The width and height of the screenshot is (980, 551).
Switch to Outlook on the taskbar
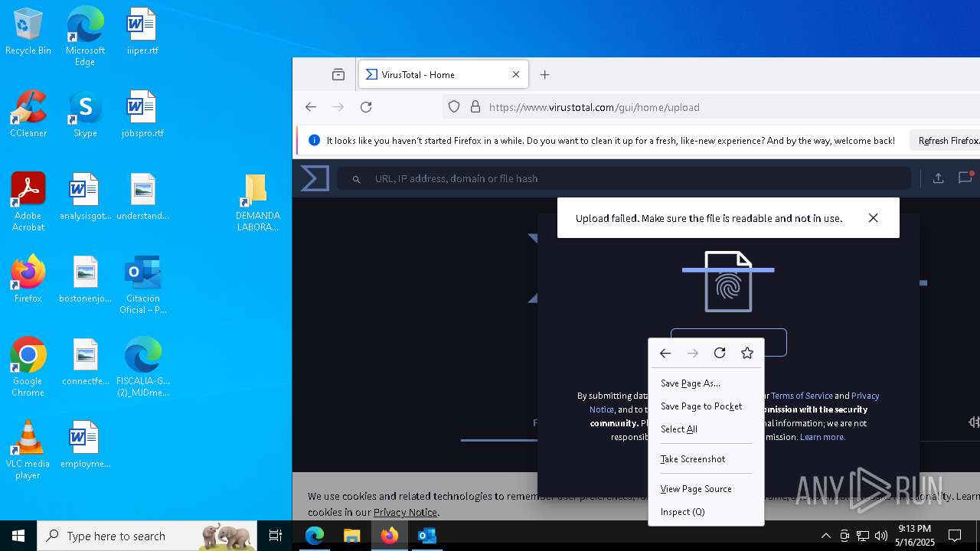(x=426, y=536)
